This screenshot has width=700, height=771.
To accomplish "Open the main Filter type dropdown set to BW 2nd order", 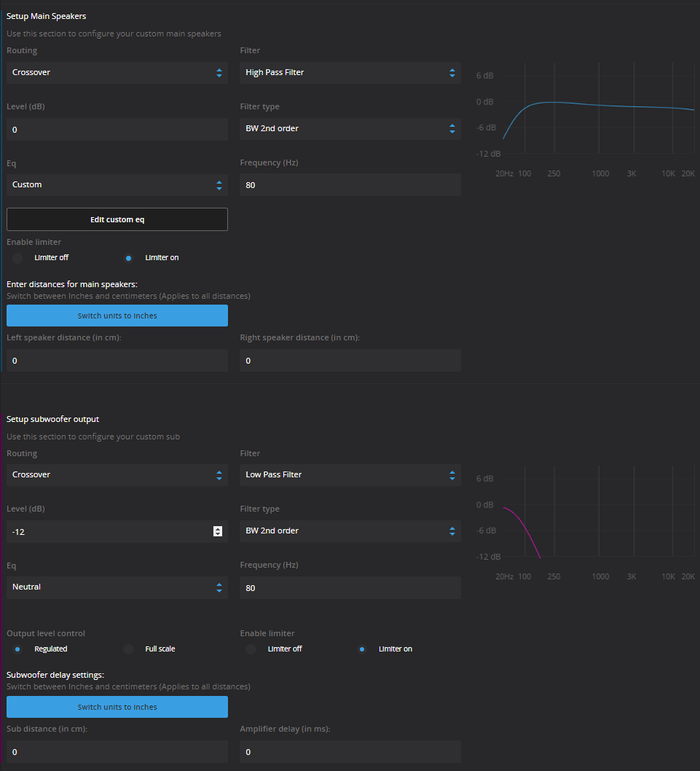I will [350, 128].
